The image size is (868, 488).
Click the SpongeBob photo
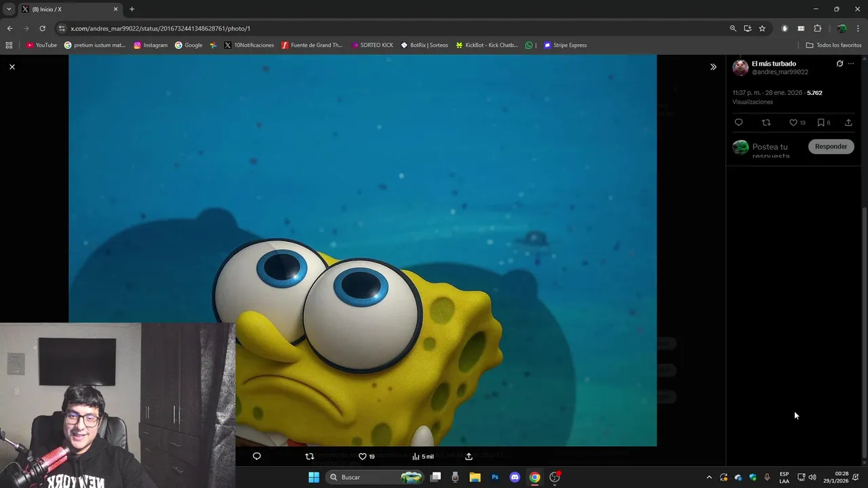(362, 251)
